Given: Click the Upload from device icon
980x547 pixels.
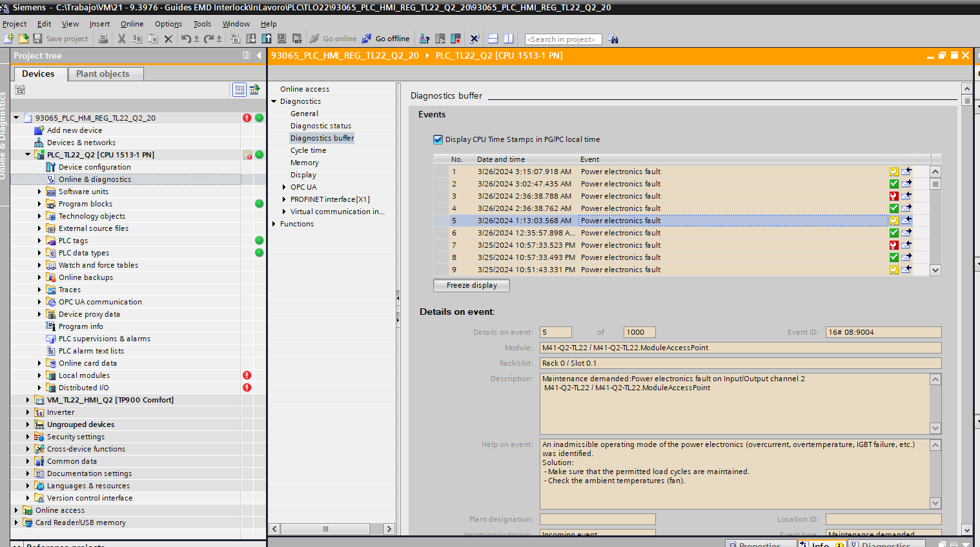Looking at the screenshot, I should [x=267, y=39].
